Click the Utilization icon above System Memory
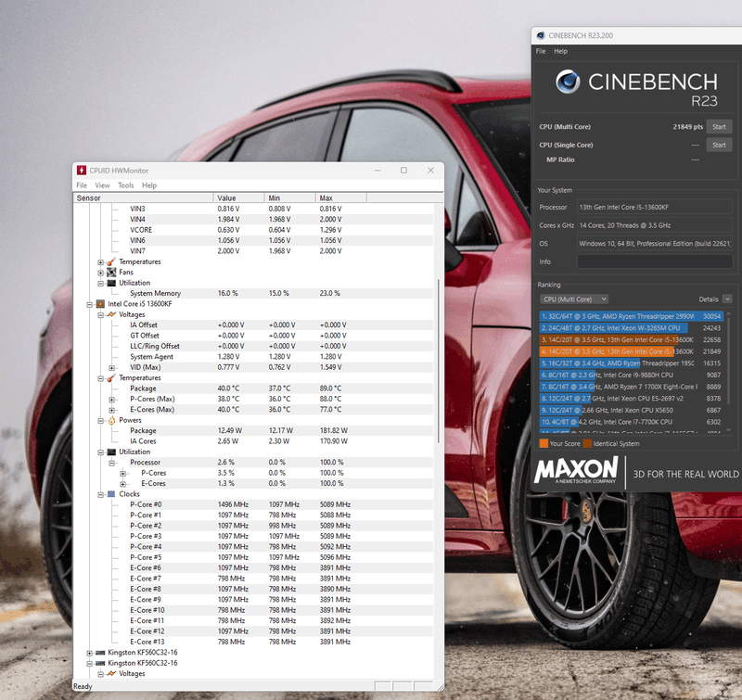The image size is (742, 700). (111, 283)
